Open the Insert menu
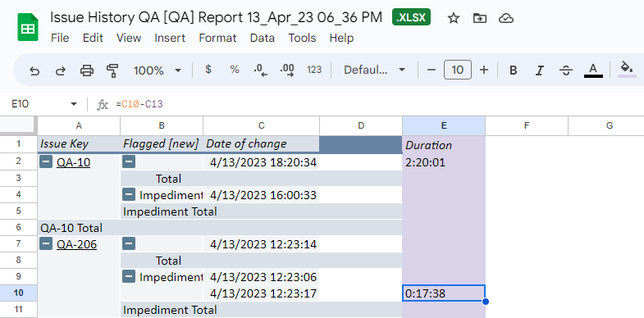The width and height of the screenshot is (644, 318). [170, 38]
